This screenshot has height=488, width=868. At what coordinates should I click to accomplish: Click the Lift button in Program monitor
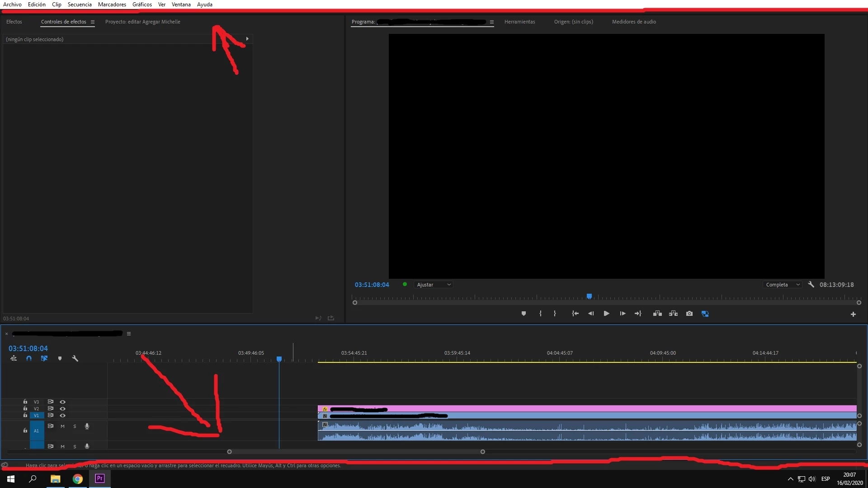tap(657, 314)
